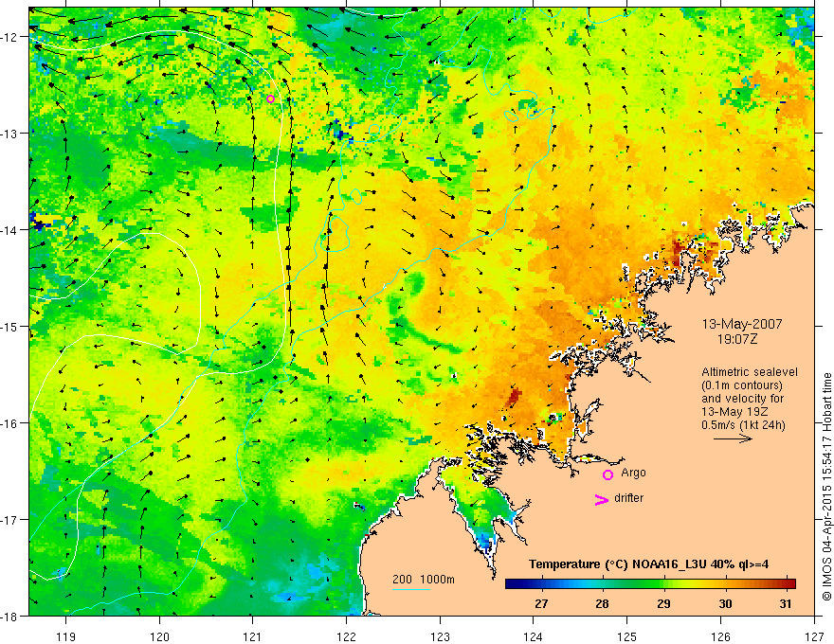Click the 'and velocity for' caption line
Screen dimensions: 834x644
[742, 399]
